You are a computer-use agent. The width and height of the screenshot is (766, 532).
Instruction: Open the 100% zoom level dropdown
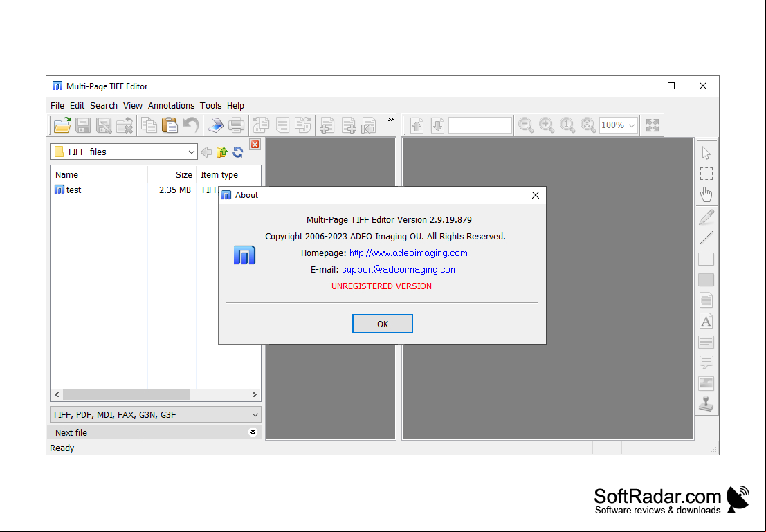[632, 125]
